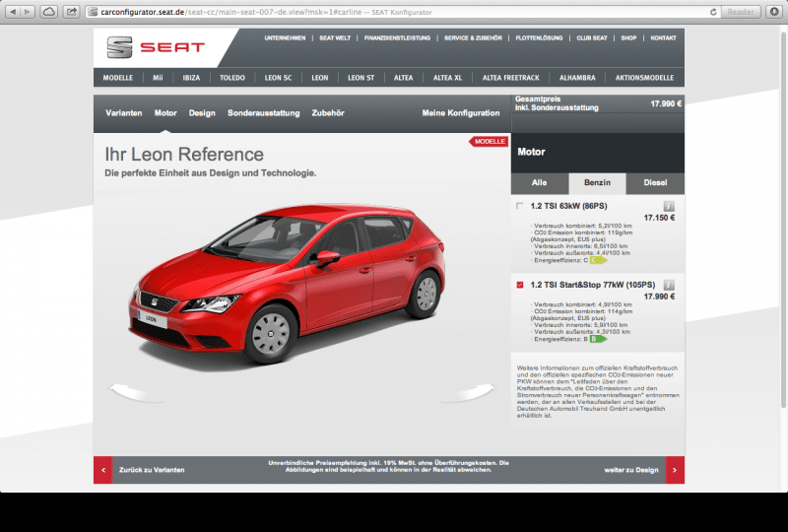Click the Ihr Leon Reference heading
This screenshot has width=788, height=532.
pos(184,155)
